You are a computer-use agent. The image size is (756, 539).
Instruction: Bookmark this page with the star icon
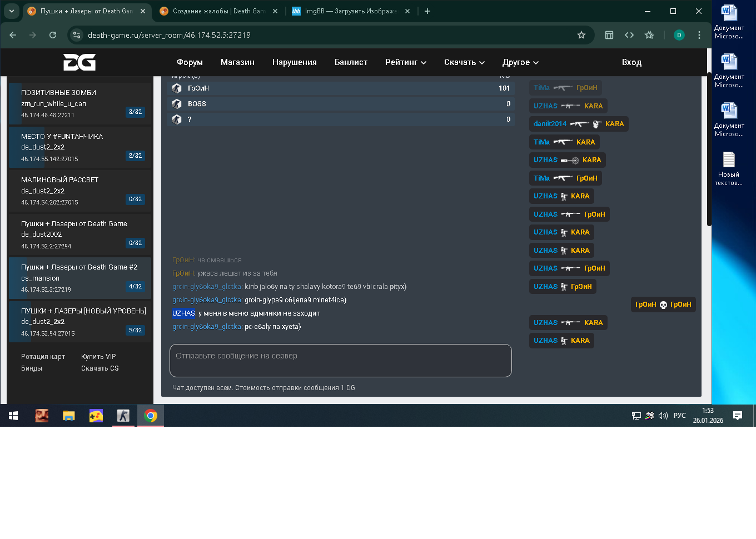coord(581,35)
